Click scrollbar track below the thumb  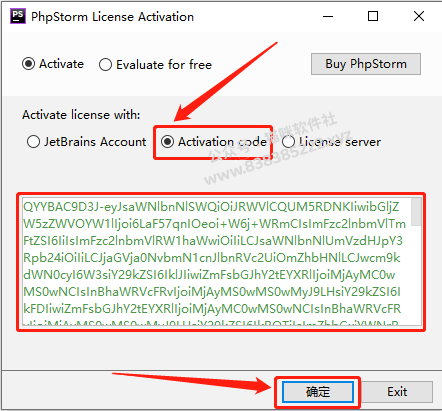point(416,275)
